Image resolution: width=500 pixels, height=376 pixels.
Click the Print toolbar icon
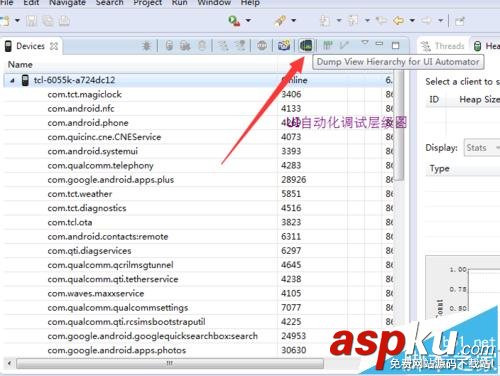64,21
